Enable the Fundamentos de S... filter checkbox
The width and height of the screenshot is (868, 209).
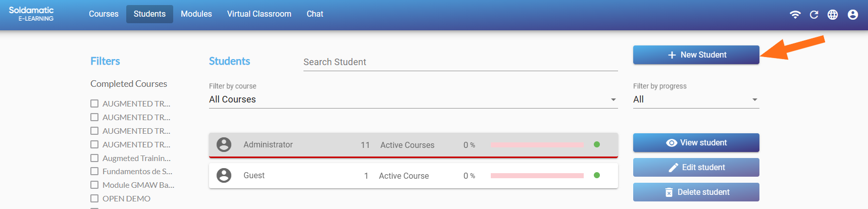pos(94,171)
